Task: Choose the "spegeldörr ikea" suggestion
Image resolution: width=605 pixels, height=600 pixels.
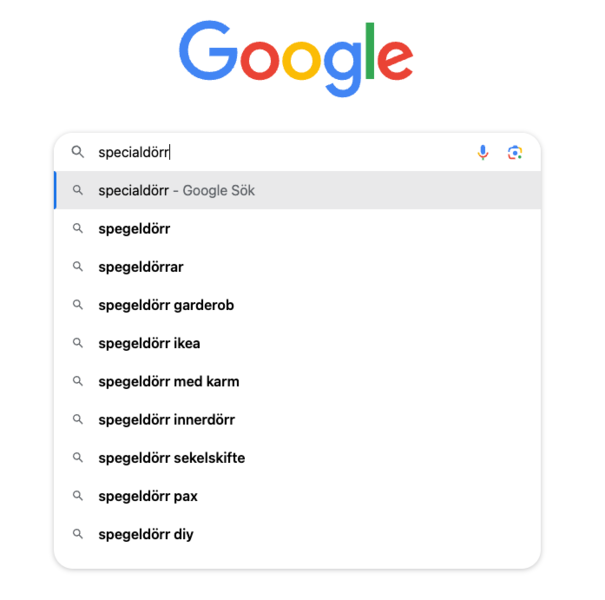Action: pos(149,343)
